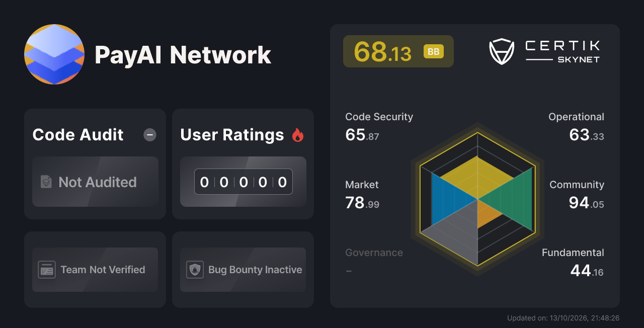
Task: Click the Code Audit minus status icon
Action: 150,135
